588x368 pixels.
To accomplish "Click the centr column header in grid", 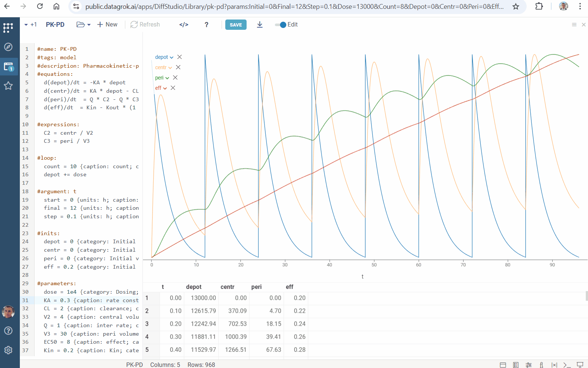I will pos(227,287).
